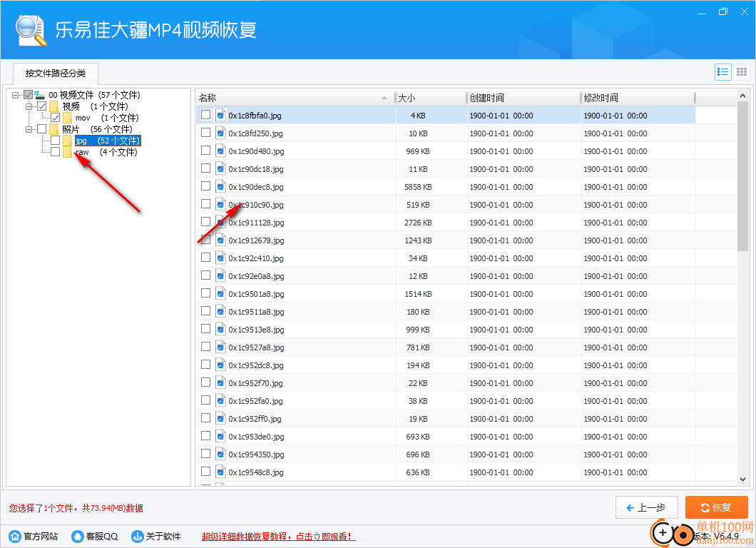This screenshot has width=756, height=548.
Task: Collapse the 照片 tree node
Action: [29, 129]
